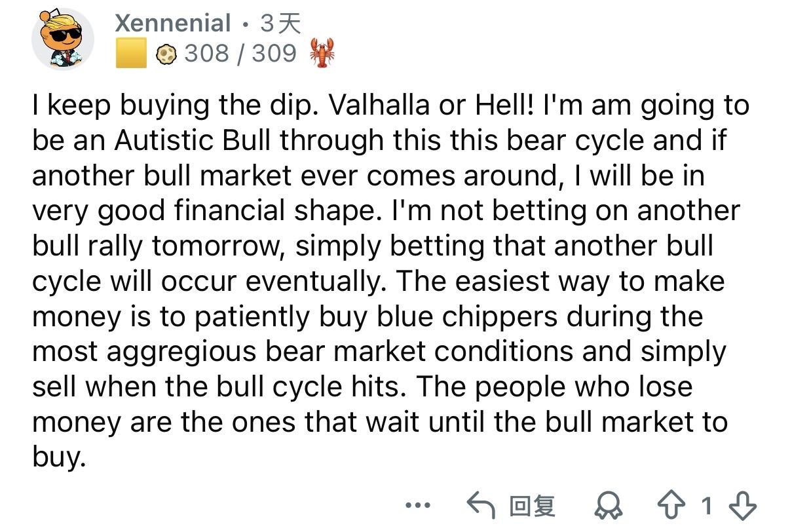
Task: Click the yellow flair square
Action: click(131, 53)
